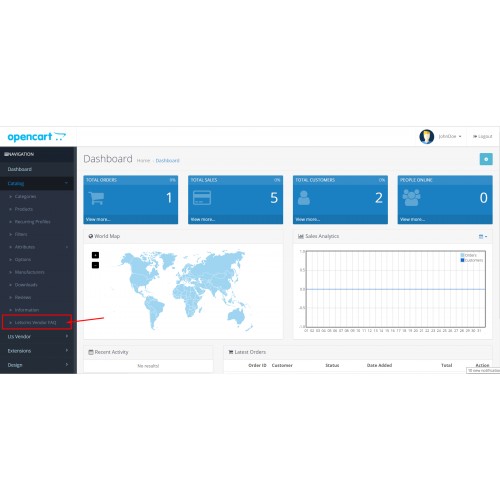Screen dimensions: 500x500
Task: Click the user avatar picture
Action: click(427, 137)
